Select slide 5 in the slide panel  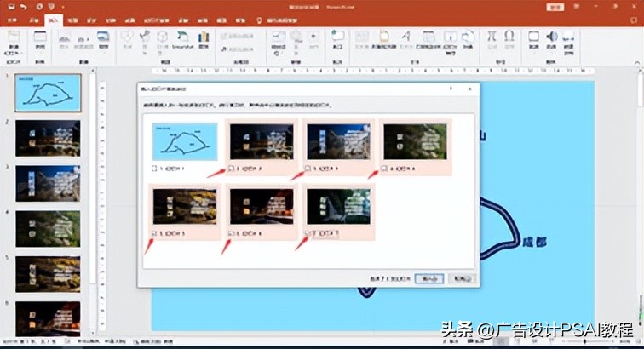[48, 274]
